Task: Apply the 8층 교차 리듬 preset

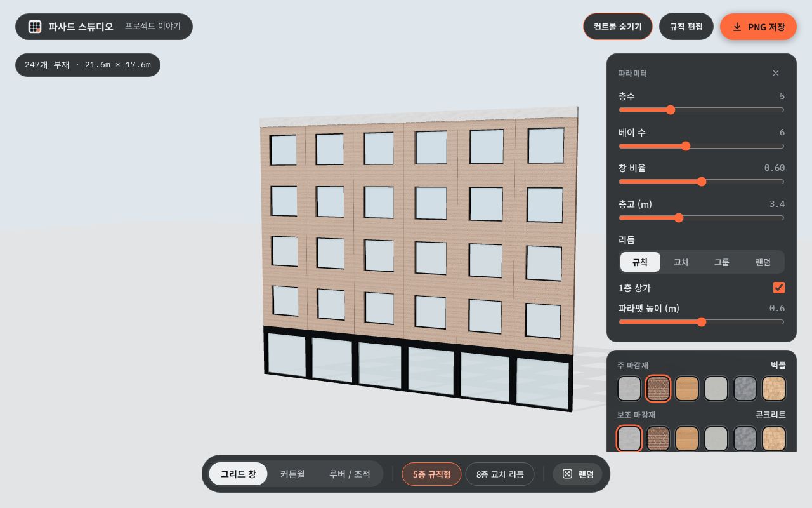Action: coord(500,474)
